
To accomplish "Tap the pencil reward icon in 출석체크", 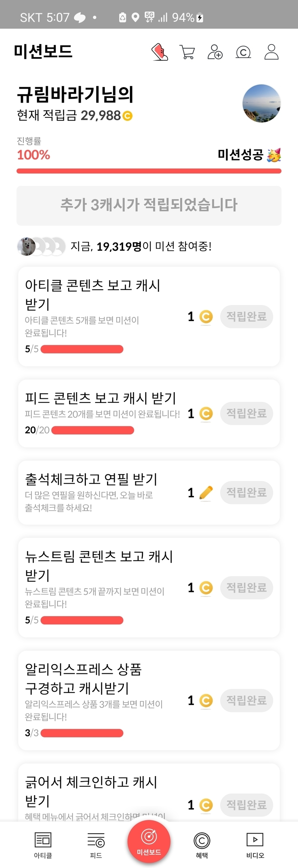I will (206, 493).
